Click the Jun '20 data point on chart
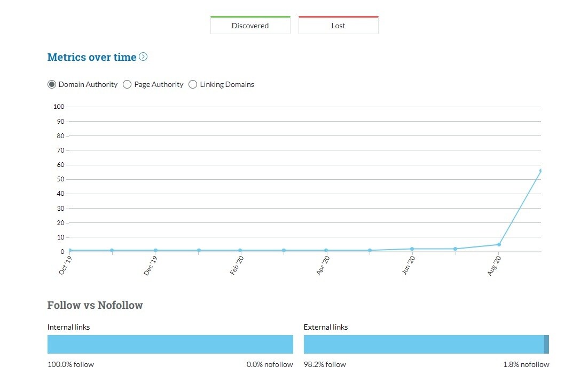This screenshot has height=391, width=588. 412,249
